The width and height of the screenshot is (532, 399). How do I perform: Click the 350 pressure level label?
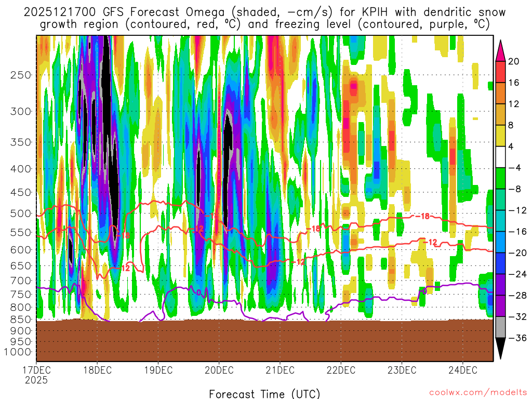tap(21, 142)
